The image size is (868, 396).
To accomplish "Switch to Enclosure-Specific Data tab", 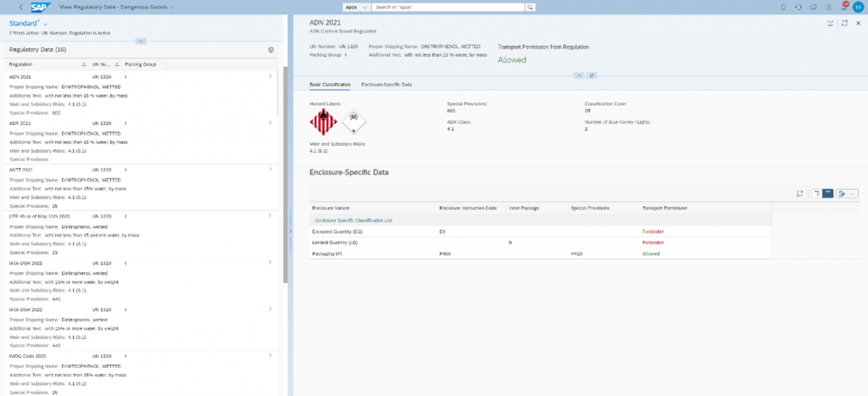I will (x=387, y=85).
